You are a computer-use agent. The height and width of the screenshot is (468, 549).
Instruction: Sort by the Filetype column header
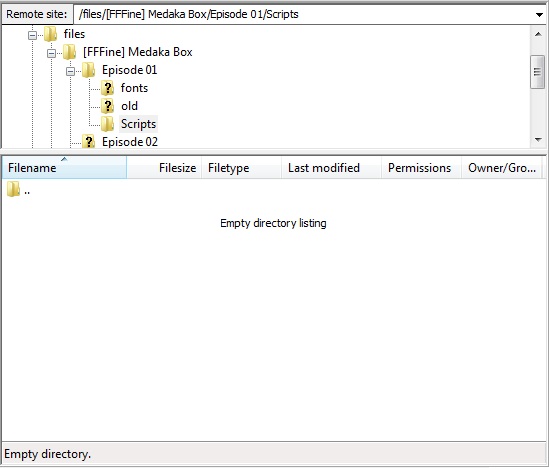pyautogui.click(x=242, y=168)
